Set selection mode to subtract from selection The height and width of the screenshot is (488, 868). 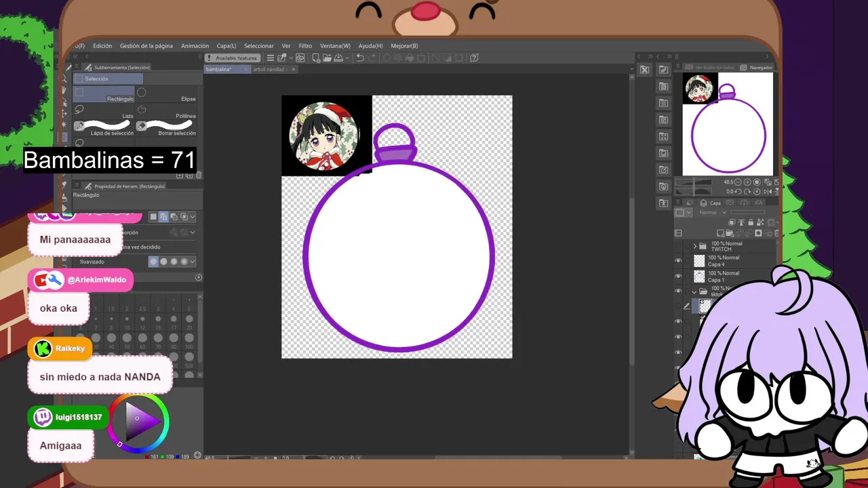tap(174, 217)
